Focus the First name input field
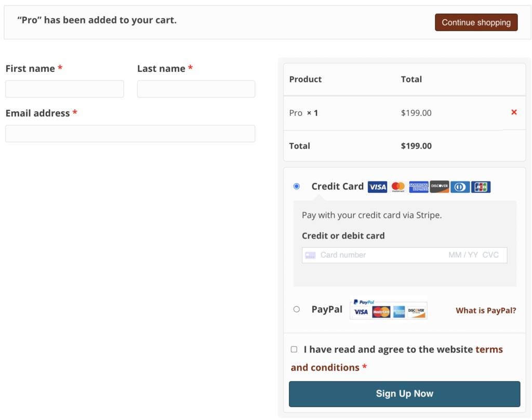This screenshot has width=532, height=420. point(64,89)
